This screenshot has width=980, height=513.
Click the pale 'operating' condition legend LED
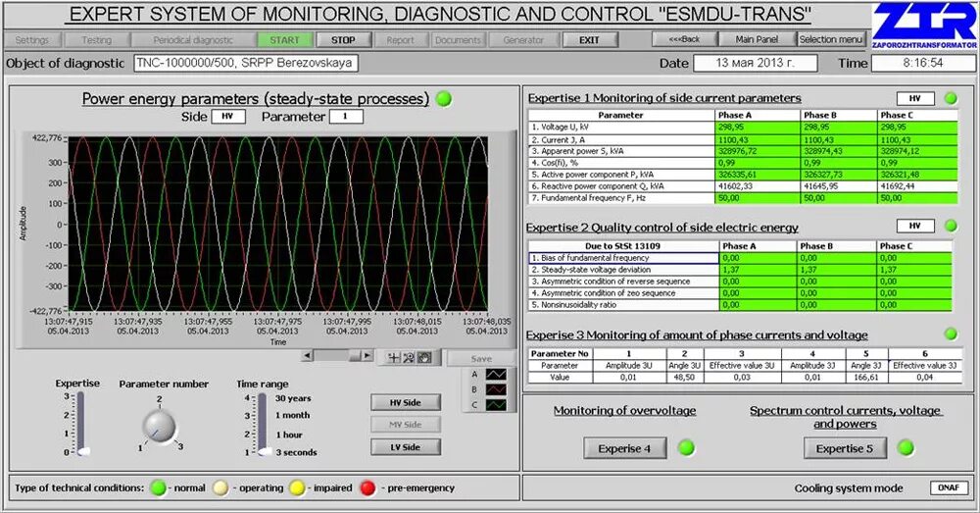coord(220,487)
